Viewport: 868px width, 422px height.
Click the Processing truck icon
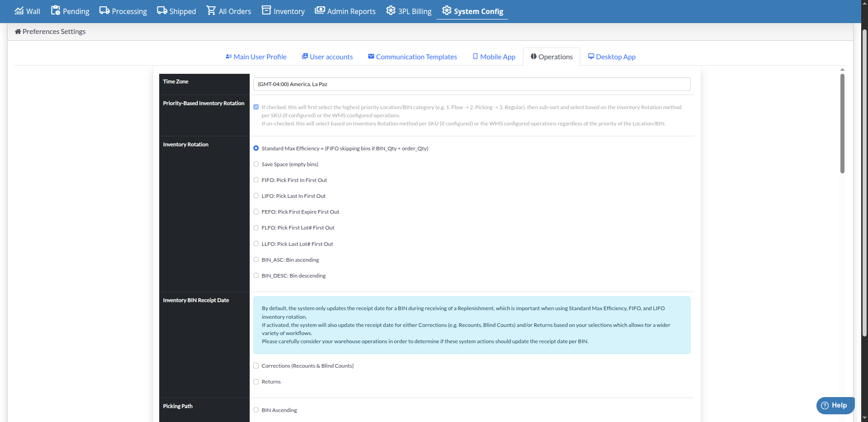[x=104, y=10]
